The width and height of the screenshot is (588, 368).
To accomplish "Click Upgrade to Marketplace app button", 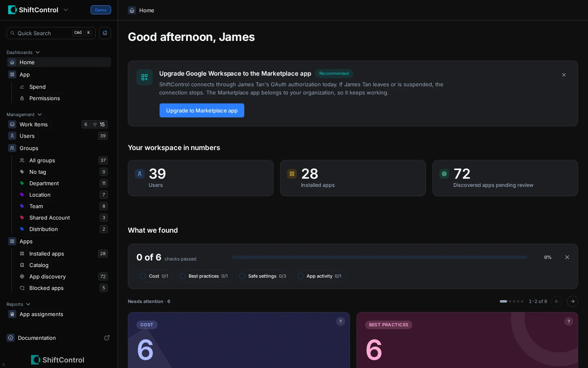I will pyautogui.click(x=202, y=110).
